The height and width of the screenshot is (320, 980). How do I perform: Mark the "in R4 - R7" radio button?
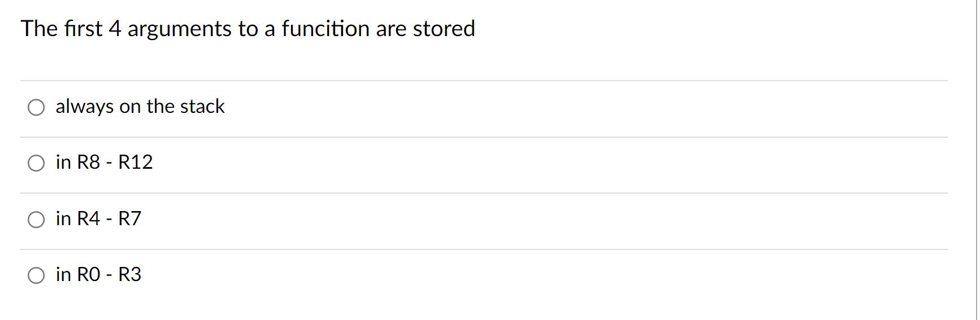(x=36, y=220)
